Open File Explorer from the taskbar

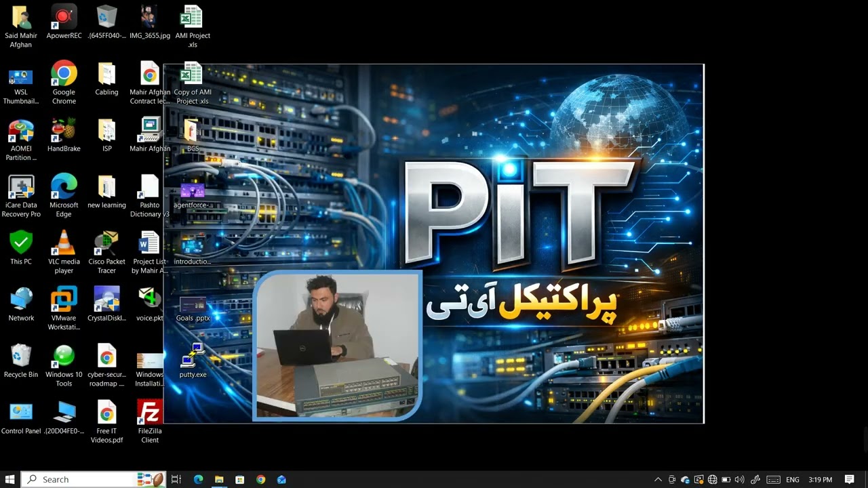coord(219,479)
